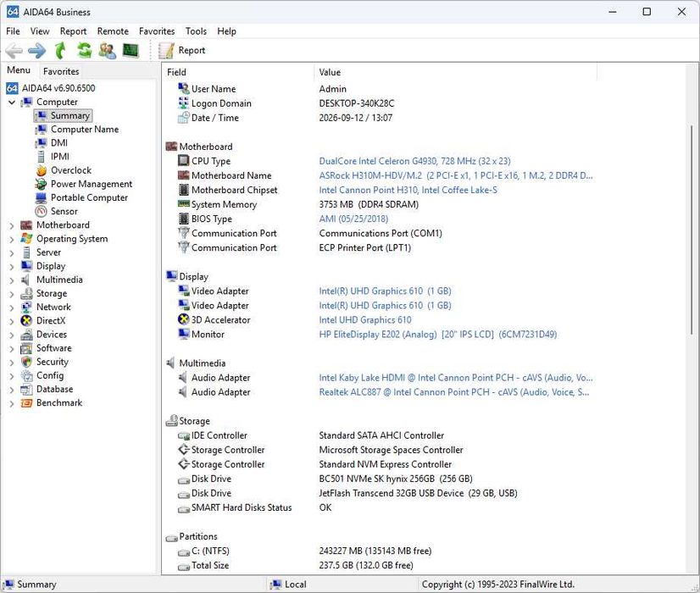The image size is (700, 593).
Task: Click the Sensor gauge icon in the tree
Action: click(x=41, y=212)
